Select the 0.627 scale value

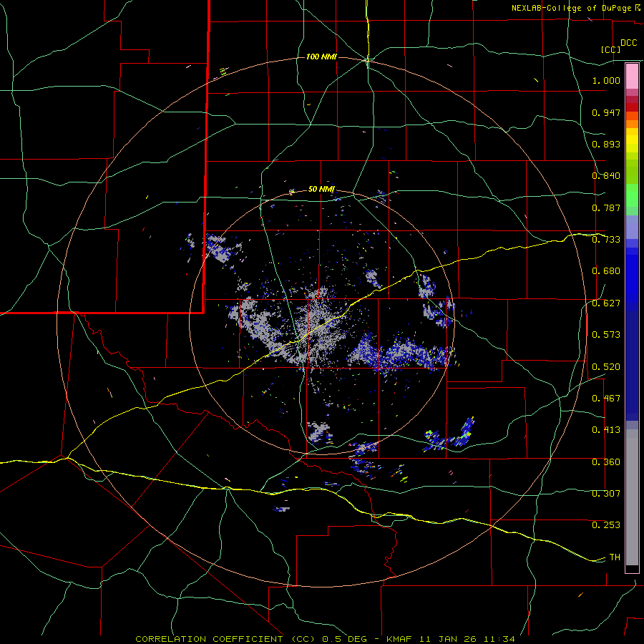pyautogui.click(x=606, y=303)
